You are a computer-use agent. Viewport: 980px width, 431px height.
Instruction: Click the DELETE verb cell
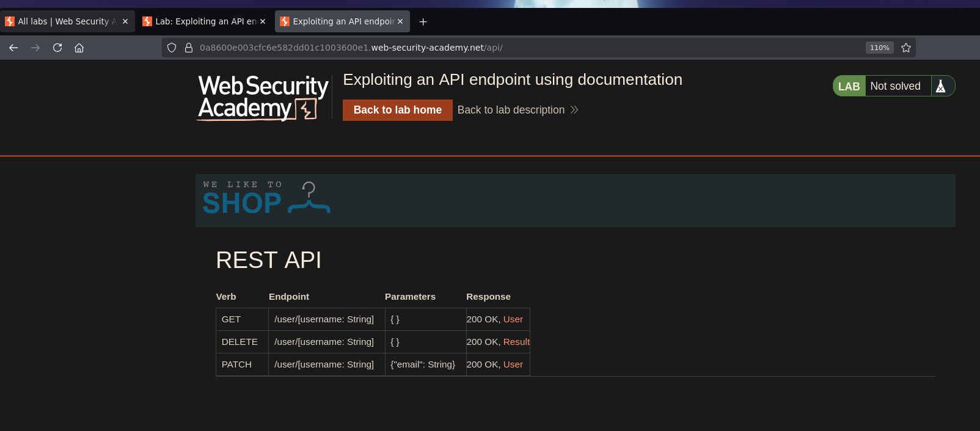pos(242,342)
